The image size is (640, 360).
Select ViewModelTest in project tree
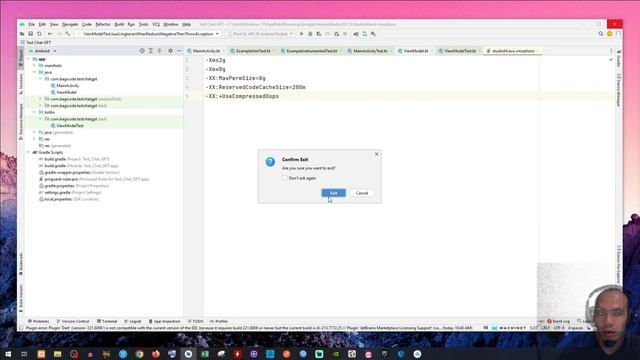(69, 126)
